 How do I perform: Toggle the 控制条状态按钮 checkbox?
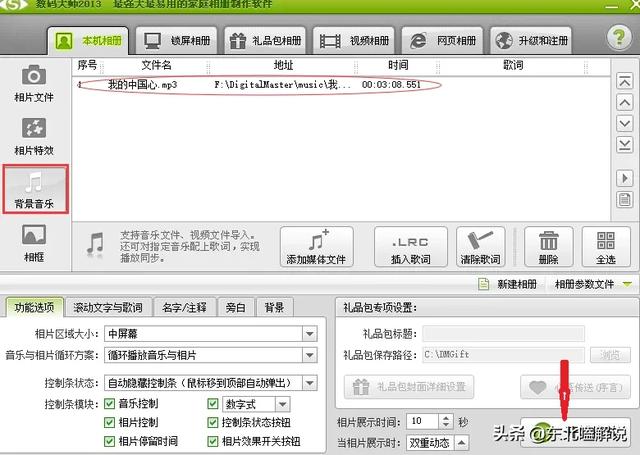click(x=213, y=422)
